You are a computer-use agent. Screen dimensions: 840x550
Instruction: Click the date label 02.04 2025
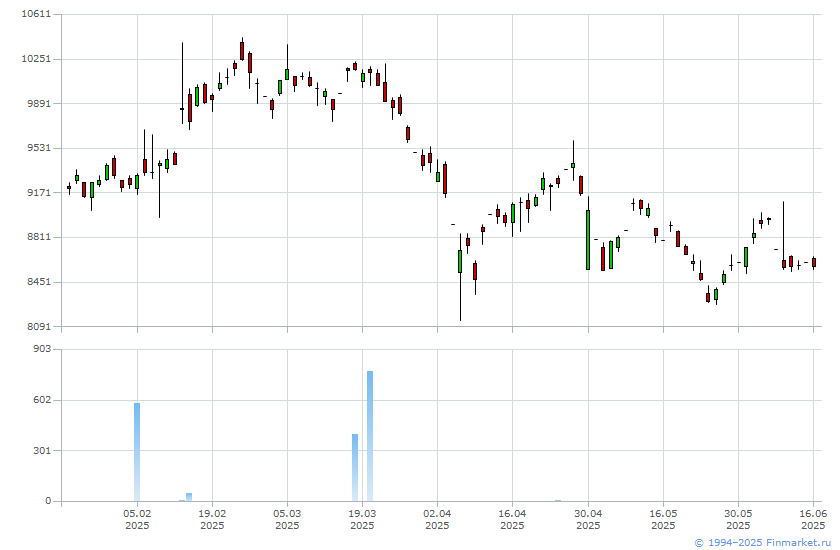[x=437, y=519]
